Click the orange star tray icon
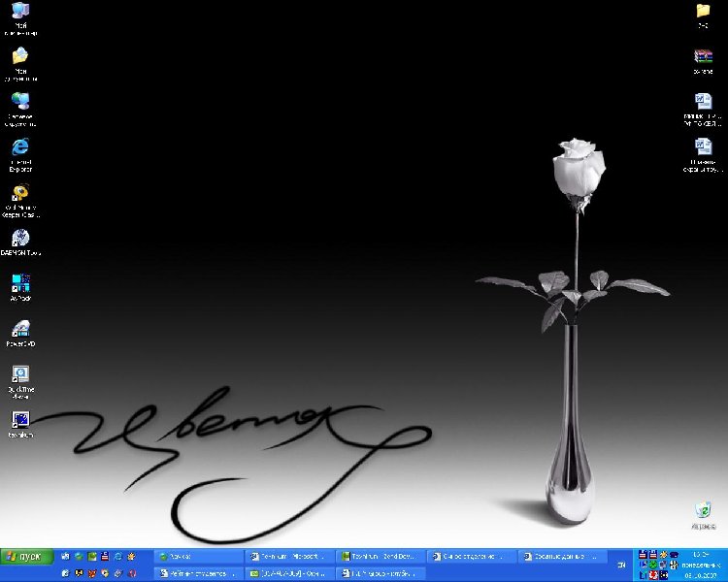 point(664,555)
